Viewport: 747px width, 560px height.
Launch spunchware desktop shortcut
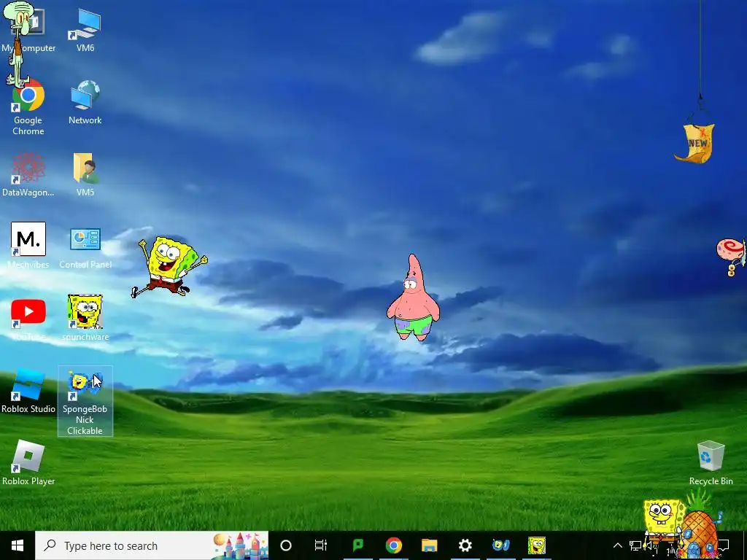pos(85,318)
